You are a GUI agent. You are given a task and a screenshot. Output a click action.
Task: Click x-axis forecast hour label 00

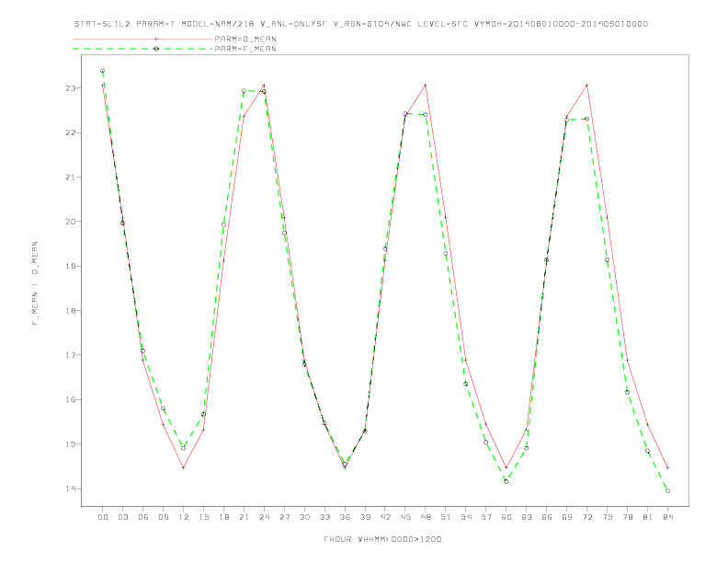pyautogui.click(x=103, y=517)
